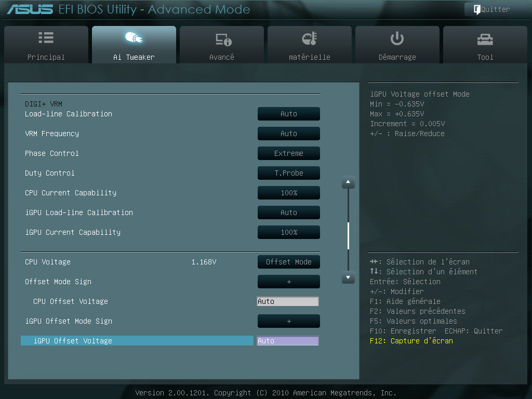Change Phase Control from Extreme

(x=288, y=153)
